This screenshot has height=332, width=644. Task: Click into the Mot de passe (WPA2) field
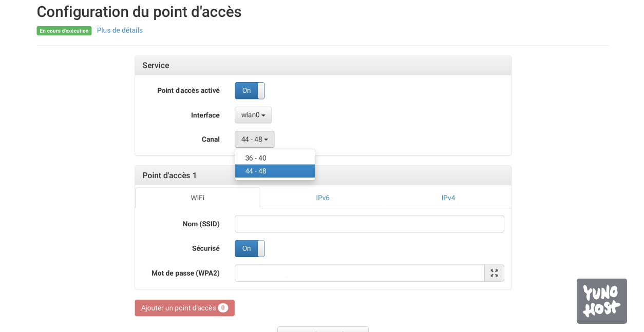[x=359, y=273]
